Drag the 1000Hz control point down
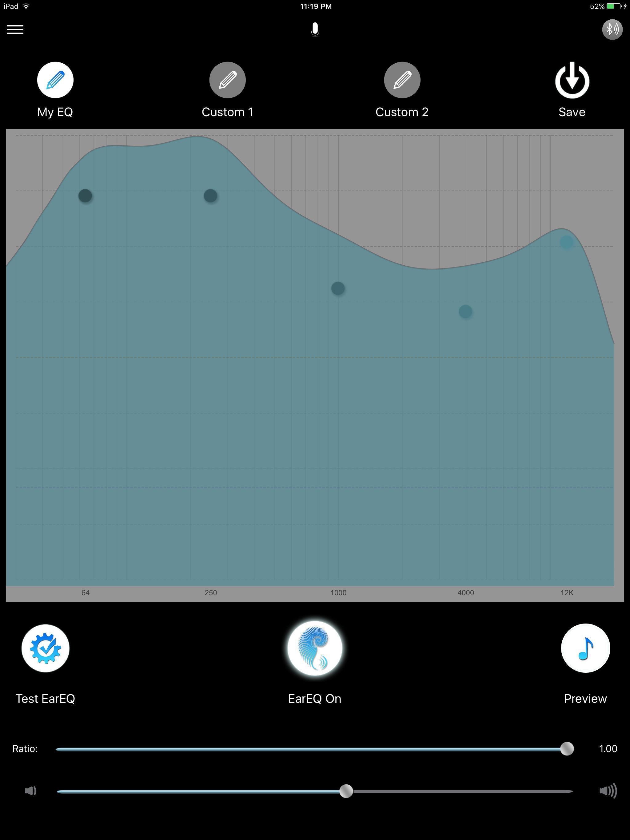This screenshot has width=630, height=840. click(x=338, y=288)
